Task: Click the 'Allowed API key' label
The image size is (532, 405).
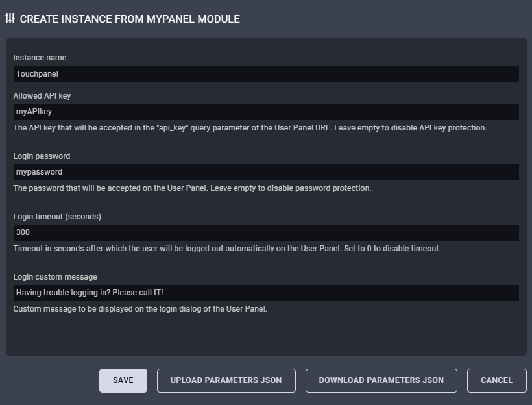Action: point(42,96)
